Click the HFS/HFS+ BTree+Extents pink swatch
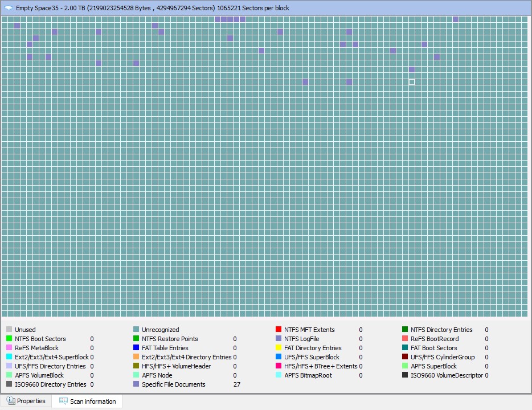The image size is (532, 410). pyautogui.click(x=279, y=366)
